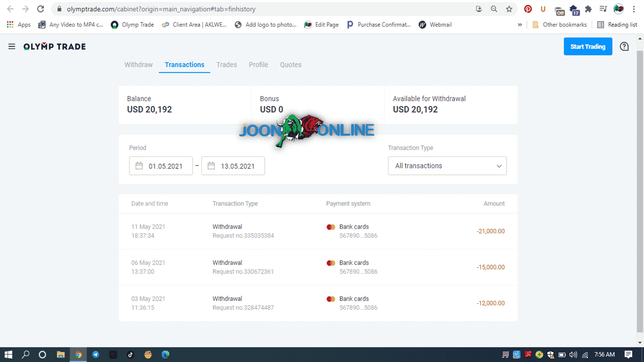
Task: Click the extension icon with 17 badge
Action: click(574, 10)
